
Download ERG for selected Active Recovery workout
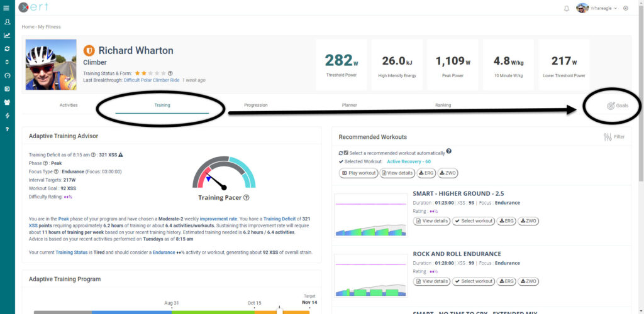(426, 173)
